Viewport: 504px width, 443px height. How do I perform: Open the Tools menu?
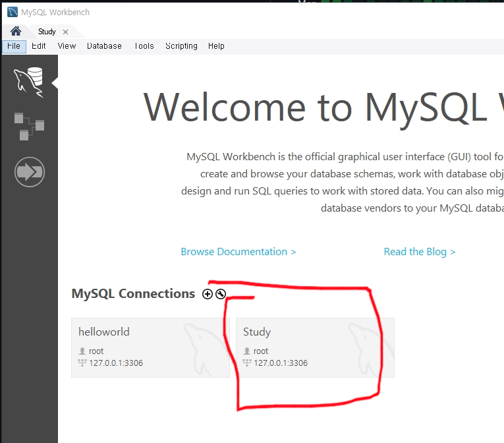click(144, 46)
